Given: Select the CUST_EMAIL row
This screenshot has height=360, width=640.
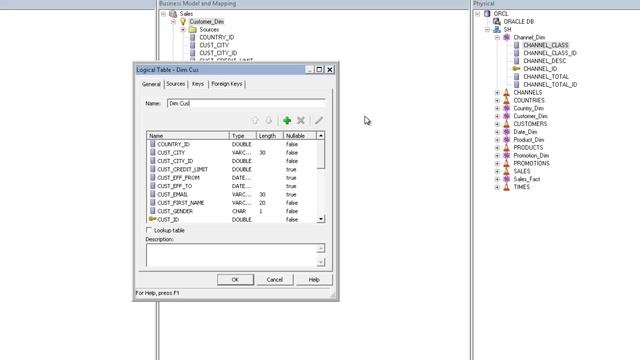Looking at the screenshot, I should [x=231, y=195].
